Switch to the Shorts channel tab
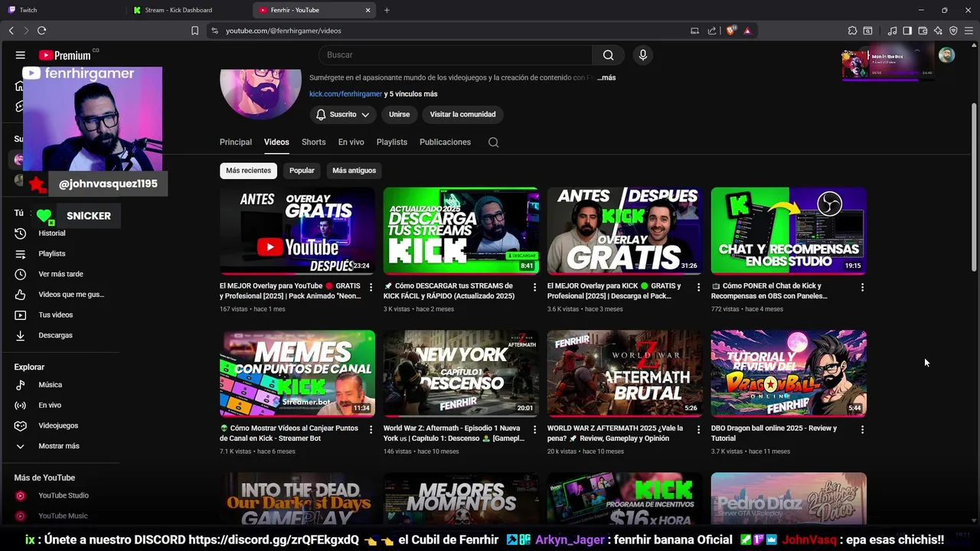980x551 pixels. 314,142
